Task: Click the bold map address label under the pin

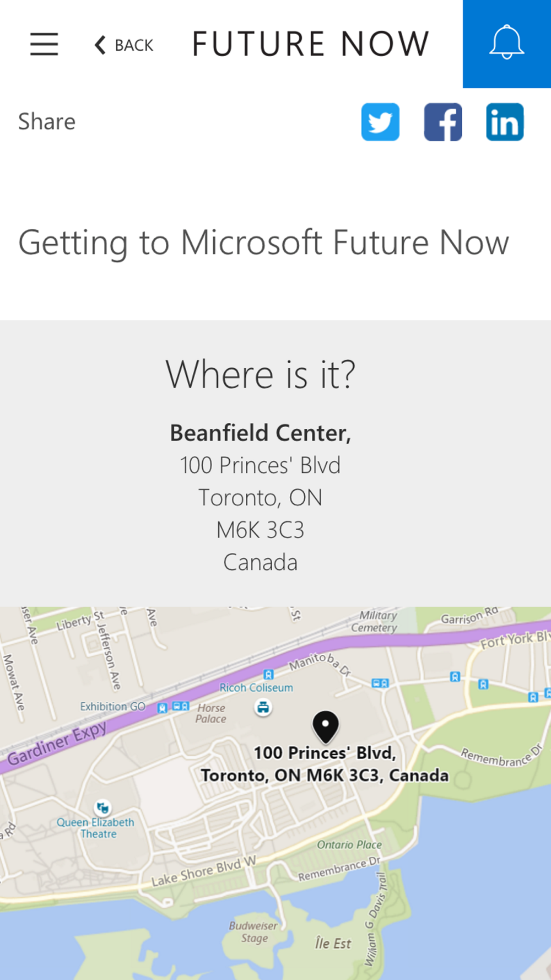Action: [325, 764]
